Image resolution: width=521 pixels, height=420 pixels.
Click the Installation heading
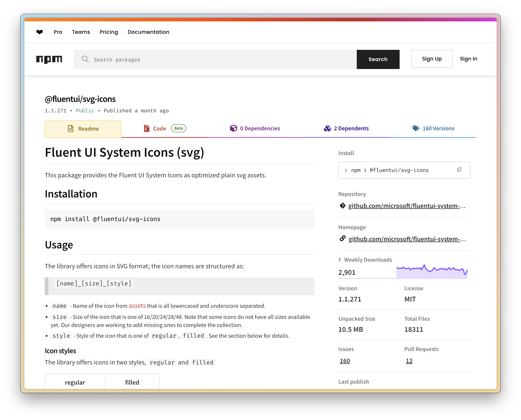71,194
